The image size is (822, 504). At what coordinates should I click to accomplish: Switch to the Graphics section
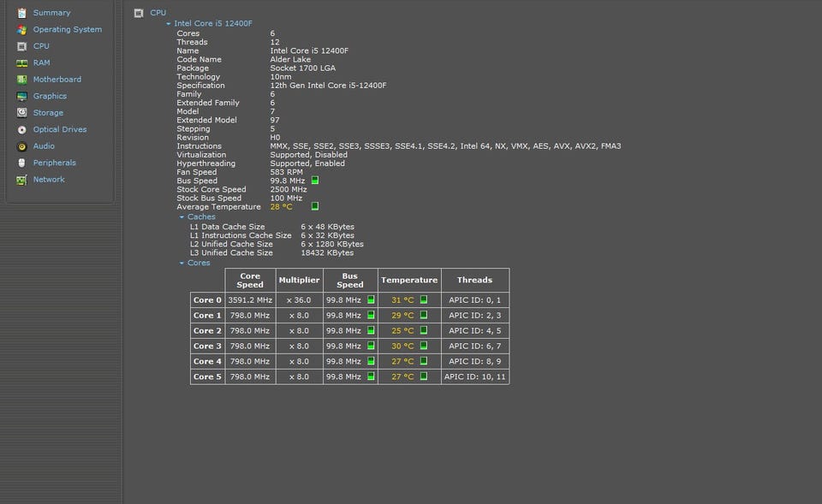50,96
